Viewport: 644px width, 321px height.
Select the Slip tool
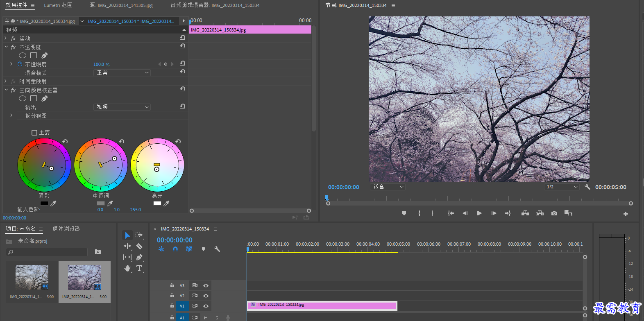(127, 257)
